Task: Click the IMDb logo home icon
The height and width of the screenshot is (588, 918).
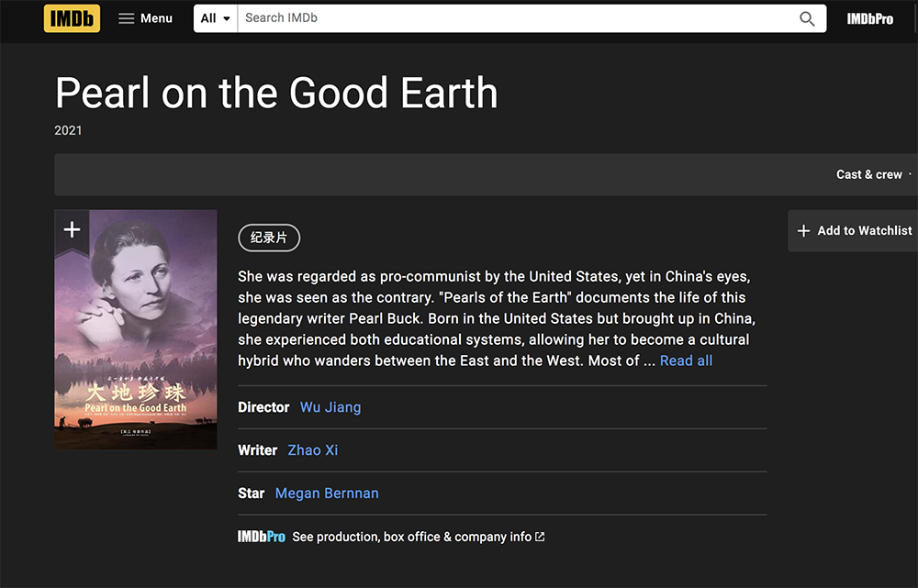Action: pyautogui.click(x=72, y=18)
